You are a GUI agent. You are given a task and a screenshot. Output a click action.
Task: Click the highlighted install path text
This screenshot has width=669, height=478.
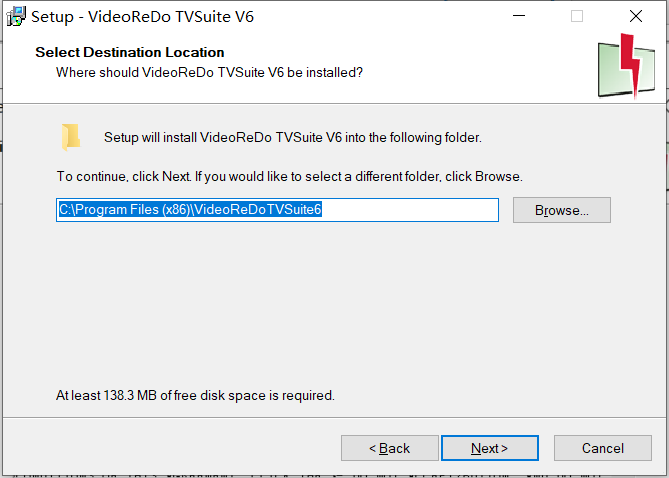point(190,210)
